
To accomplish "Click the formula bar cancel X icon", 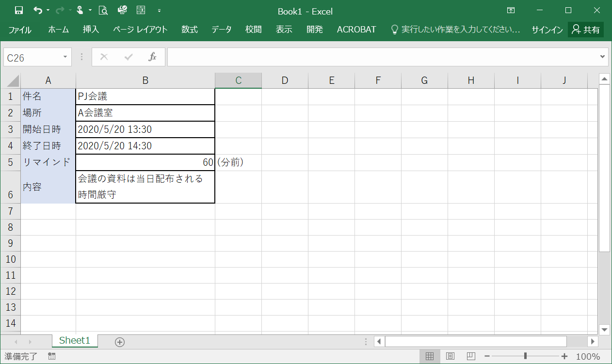I will 104,57.
